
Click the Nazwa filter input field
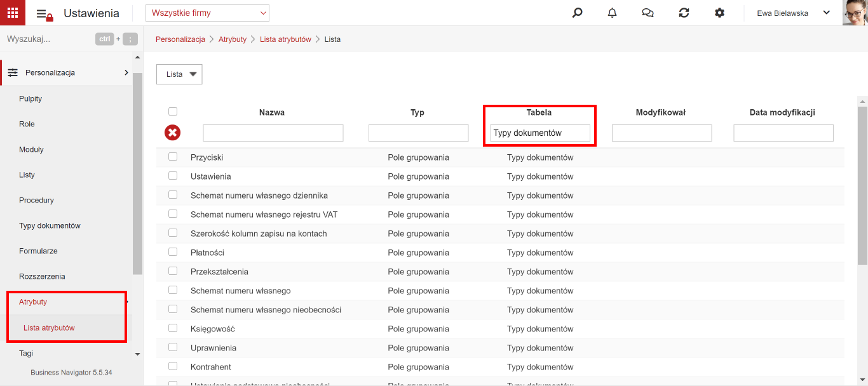[273, 133]
